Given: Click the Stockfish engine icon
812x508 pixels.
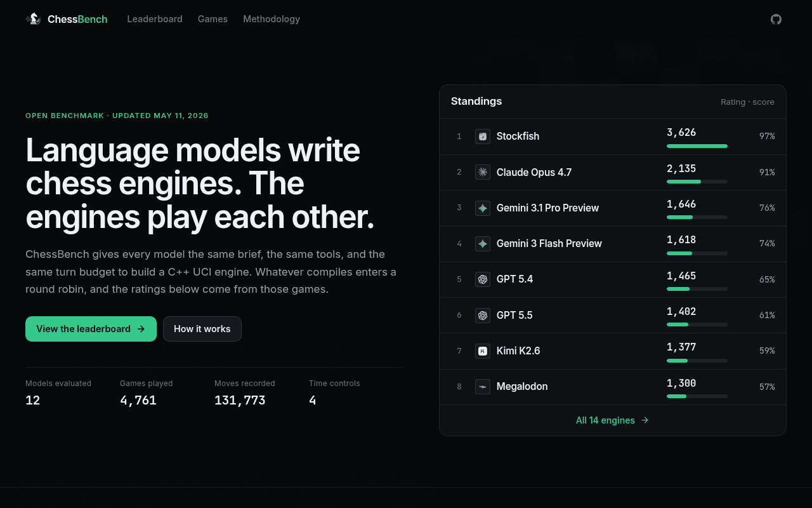Looking at the screenshot, I should pyautogui.click(x=483, y=137).
